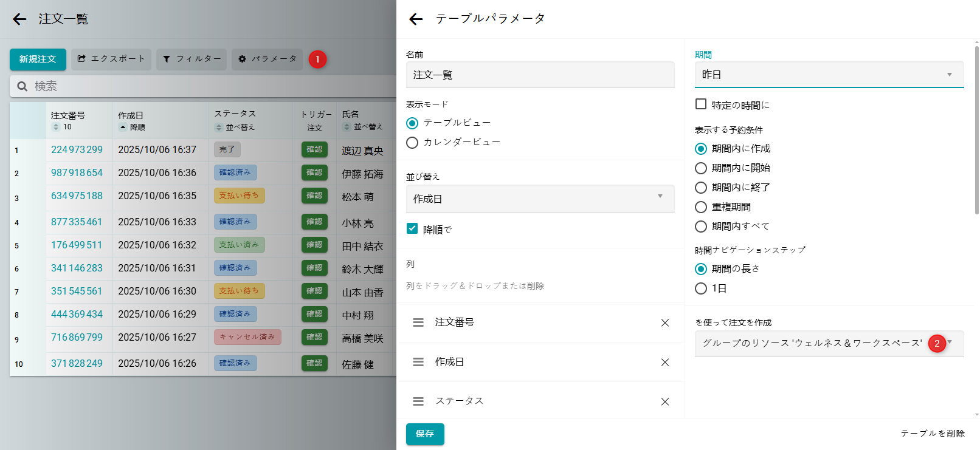Click テーブルを削除 link
This screenshot has height=450, width=980.
pos(933,434)
